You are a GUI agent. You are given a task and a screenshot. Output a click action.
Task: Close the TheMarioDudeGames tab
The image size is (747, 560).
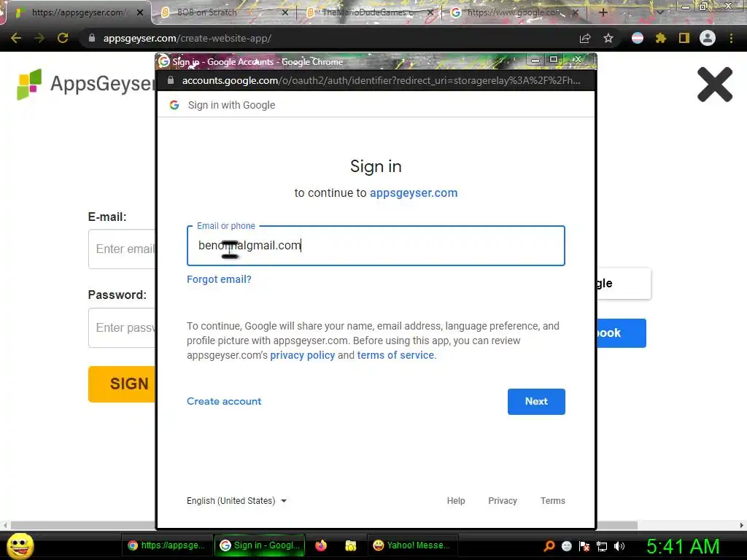click(430, 13)
